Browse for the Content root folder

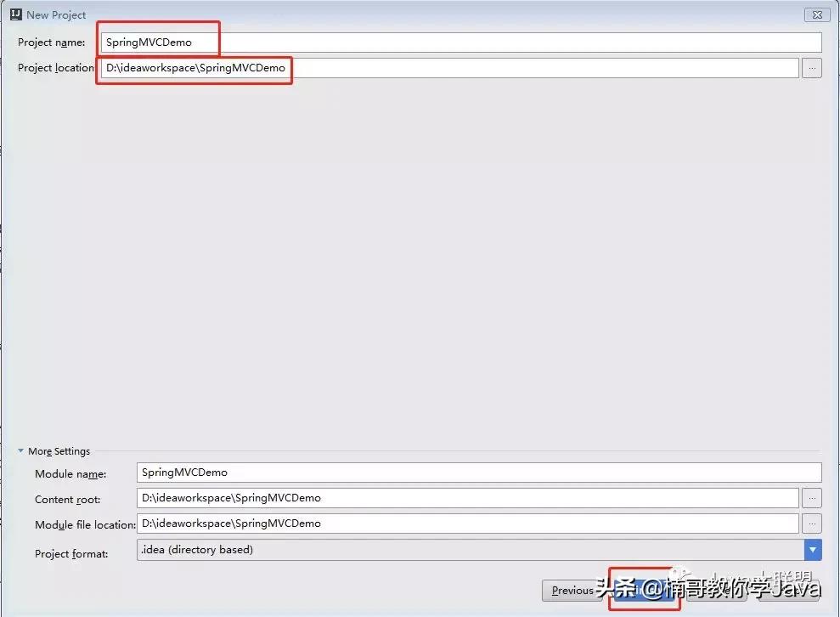pyautogui.click(x=812, y=499)
